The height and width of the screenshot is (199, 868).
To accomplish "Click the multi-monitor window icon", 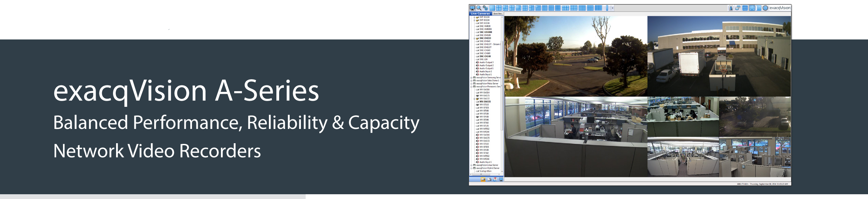I will point(738,8).
